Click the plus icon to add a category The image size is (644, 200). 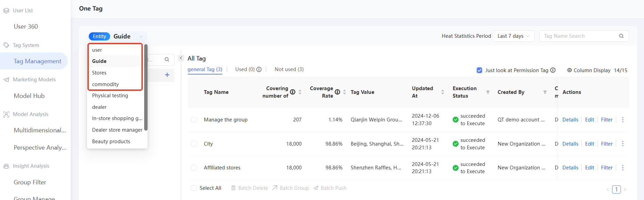pos(167,75)
